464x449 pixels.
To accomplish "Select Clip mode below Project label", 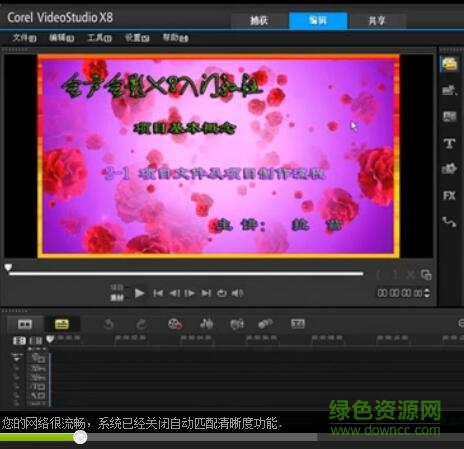I will (x=117, y=298).
